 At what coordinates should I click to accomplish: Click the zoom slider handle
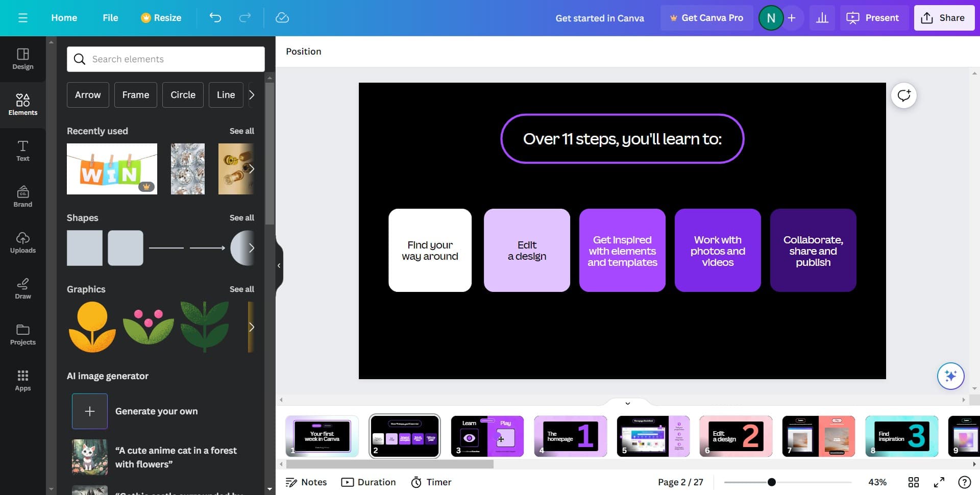772,482
